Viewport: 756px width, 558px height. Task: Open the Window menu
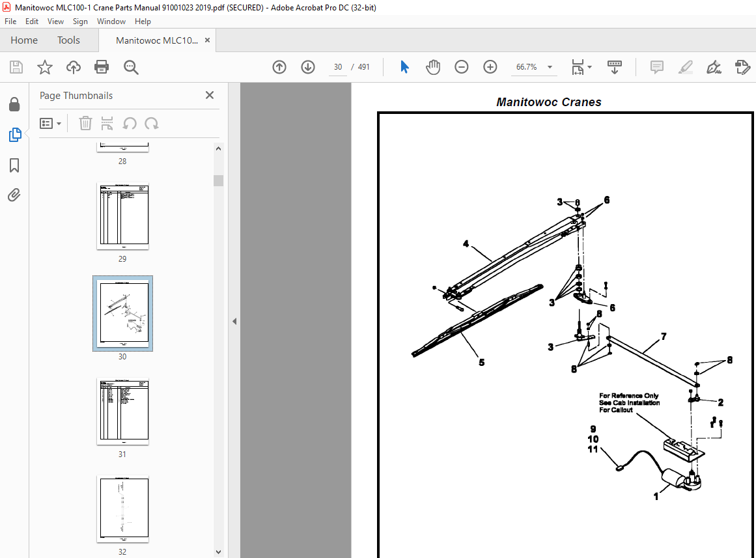click(111, 21)
